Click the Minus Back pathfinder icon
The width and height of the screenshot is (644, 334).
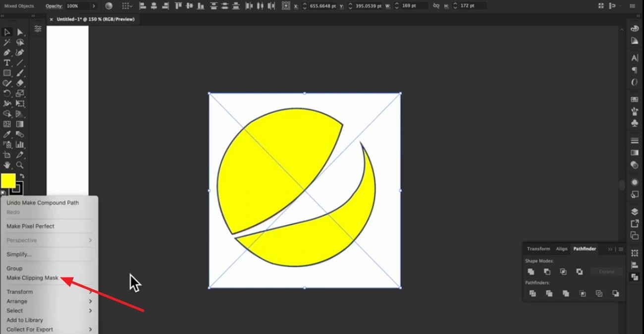(x=615, y=293)
